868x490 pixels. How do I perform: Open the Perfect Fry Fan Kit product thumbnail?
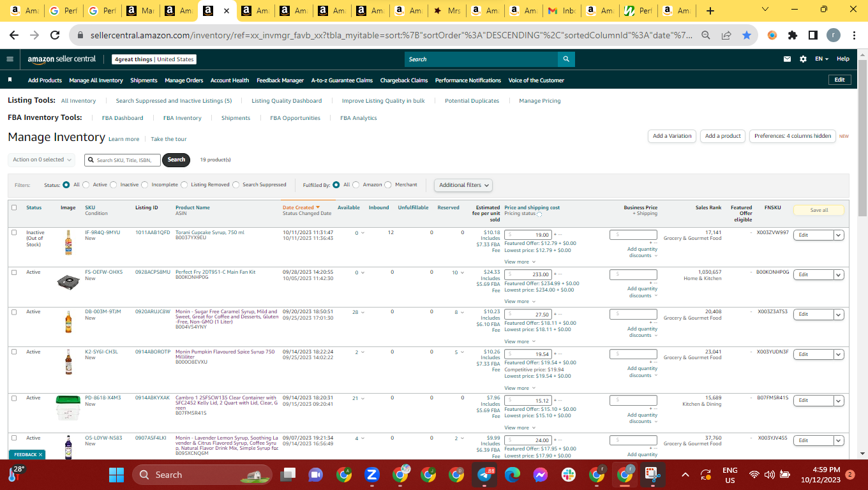pyautogui.click(x=68, y=281)
